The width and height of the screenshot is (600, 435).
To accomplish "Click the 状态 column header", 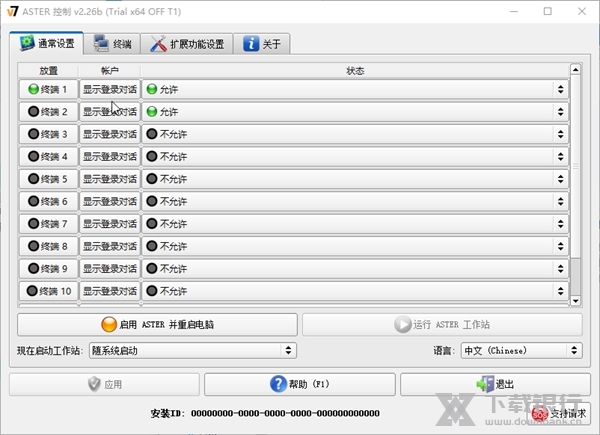I will point(355,71).
